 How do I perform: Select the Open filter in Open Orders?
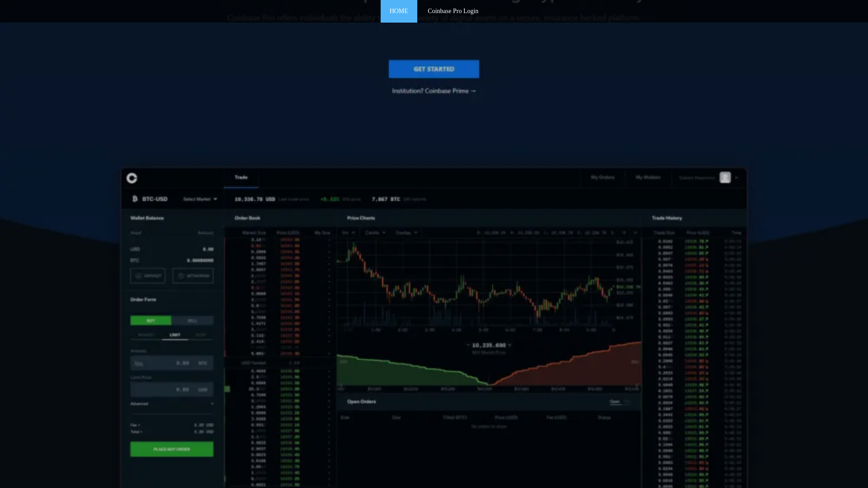(615, 401)
